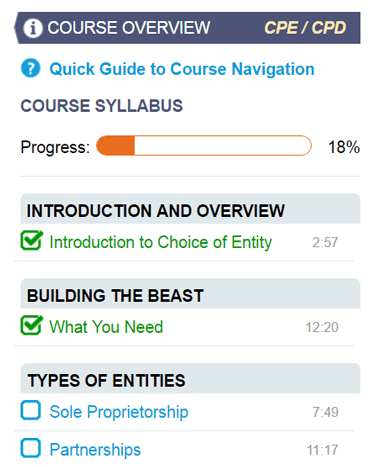Collapse the Building the Beast section header
Viewport: 380px width, 467px height.
click(190, 294)
